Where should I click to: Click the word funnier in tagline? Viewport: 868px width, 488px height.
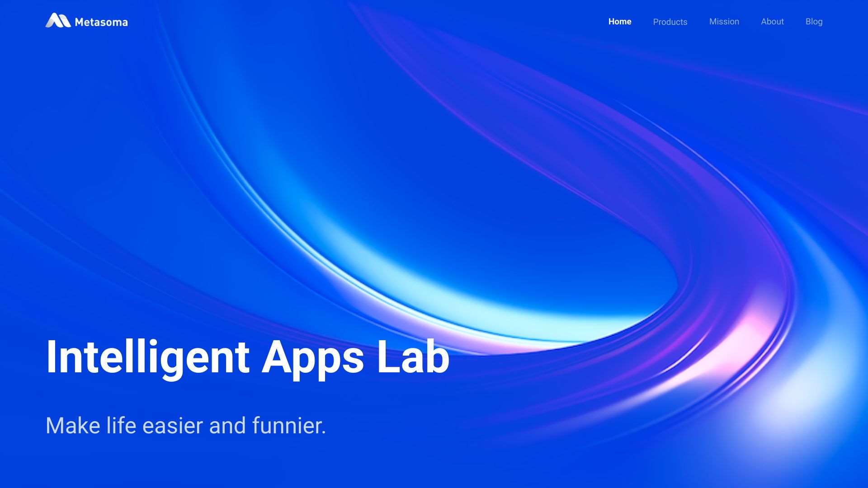[x=286, y=426]
